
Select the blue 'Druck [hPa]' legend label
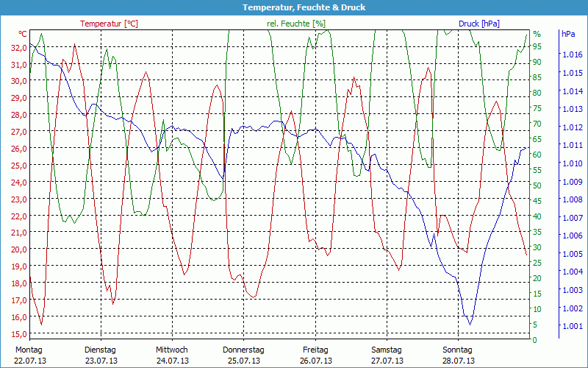(479, 24)
